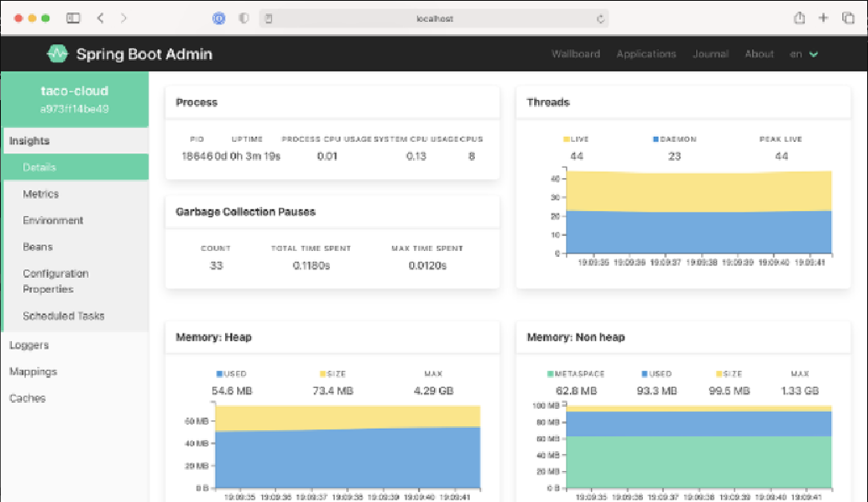Open the Share menu icon
868x502 pixels.
799,18
